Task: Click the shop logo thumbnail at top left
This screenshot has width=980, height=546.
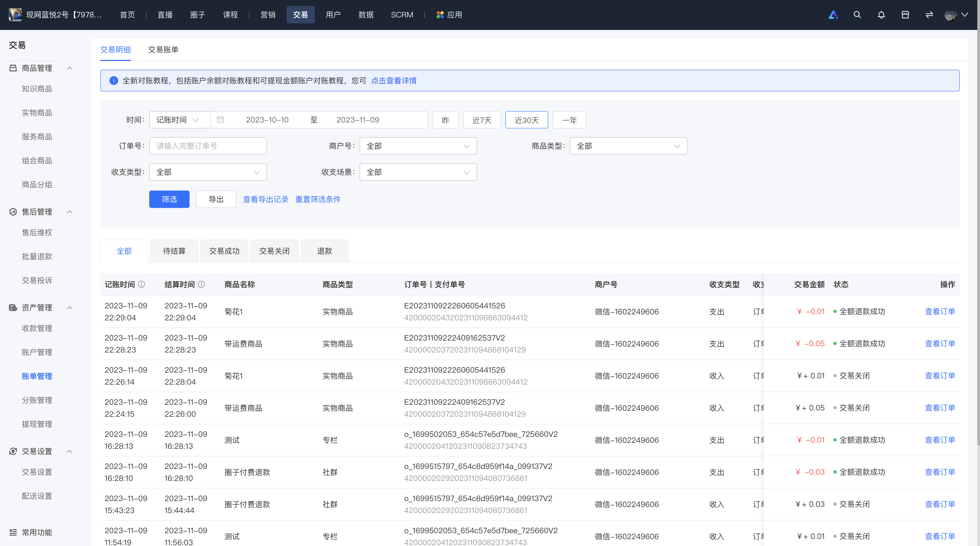Action: coord(15,15)
